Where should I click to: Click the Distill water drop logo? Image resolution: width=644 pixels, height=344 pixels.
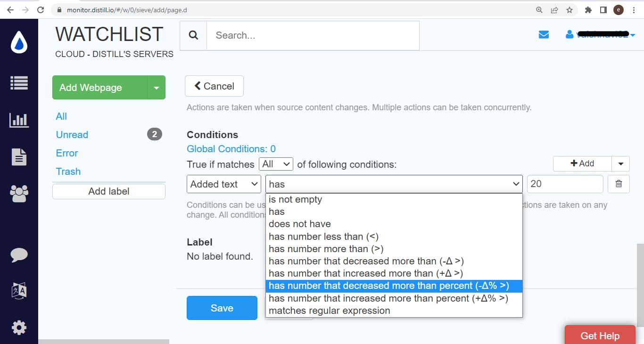pos(19,43)
